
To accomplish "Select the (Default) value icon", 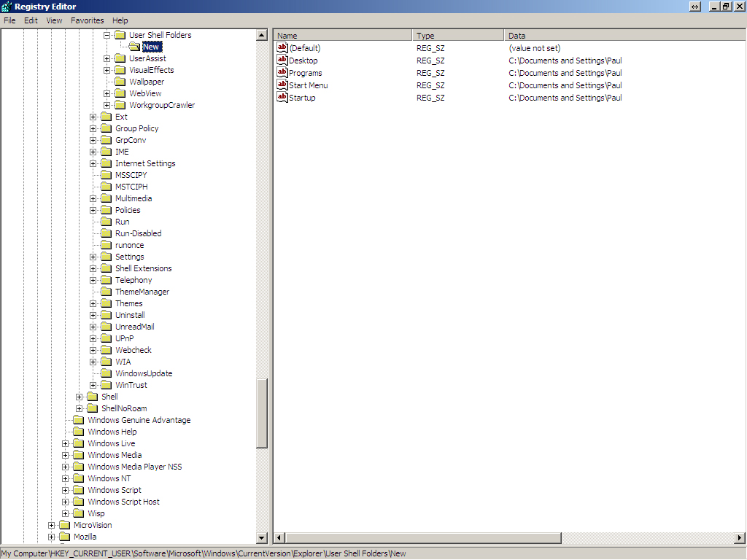I will [x=282, y=47].
